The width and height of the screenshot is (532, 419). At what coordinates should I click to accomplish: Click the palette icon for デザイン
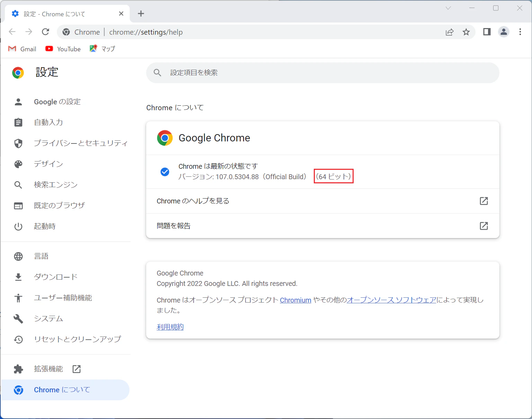pos(18,164)
